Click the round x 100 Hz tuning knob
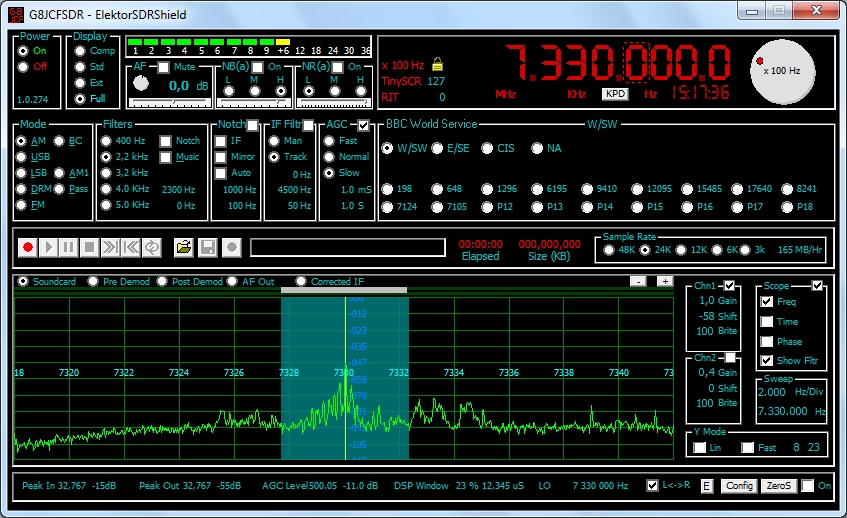The height and width of the screenshot is (518, 847). point(783,72)
